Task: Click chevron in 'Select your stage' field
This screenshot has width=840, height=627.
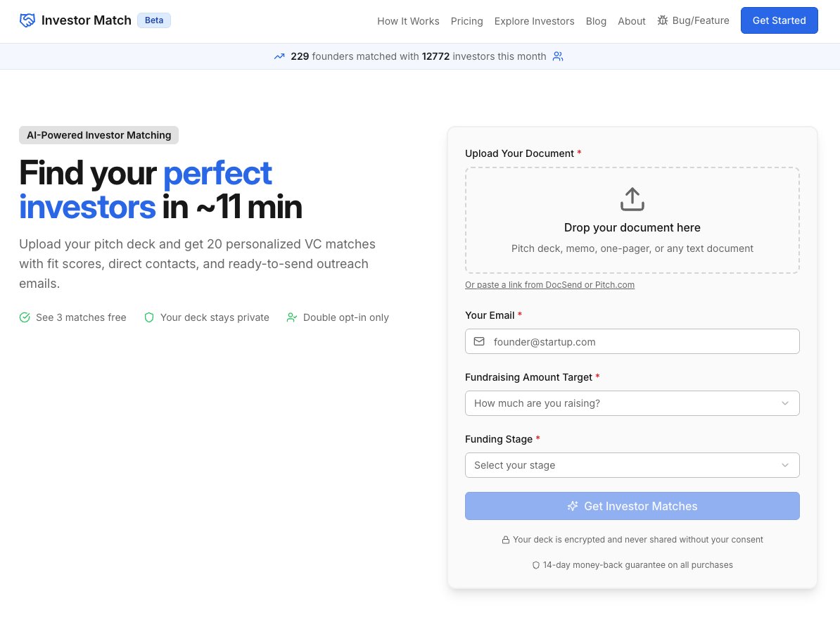Action: tap(785, 465)
